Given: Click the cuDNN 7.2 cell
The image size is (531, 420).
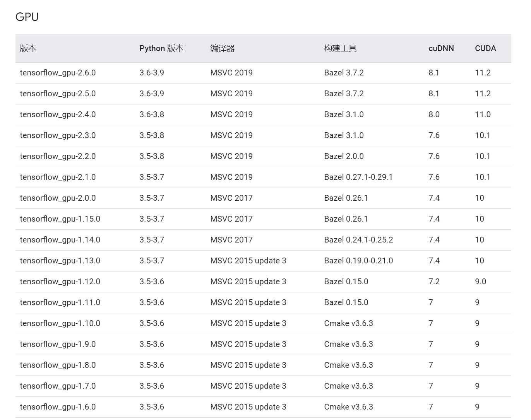Looking at the screenshot, I should (434, 282).
